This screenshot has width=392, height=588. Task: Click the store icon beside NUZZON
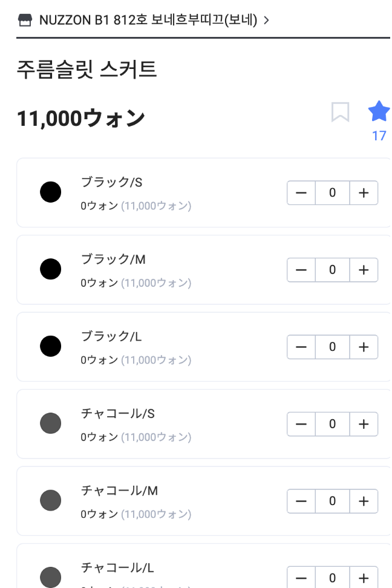[25, 20]
